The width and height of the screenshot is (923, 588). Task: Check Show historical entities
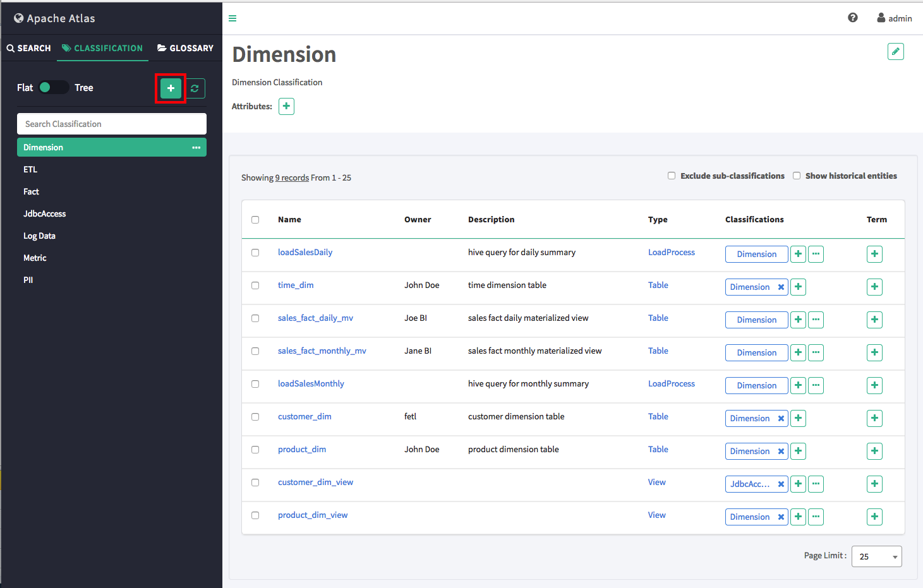click(797, 176)
